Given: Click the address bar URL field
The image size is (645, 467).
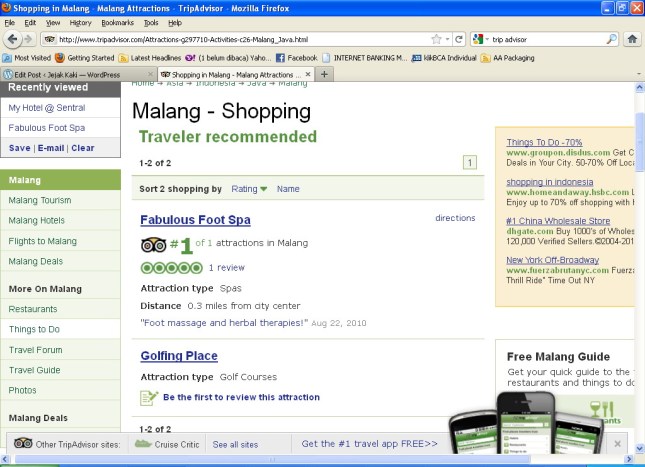Looking at the screenshot, I should 240,39.
